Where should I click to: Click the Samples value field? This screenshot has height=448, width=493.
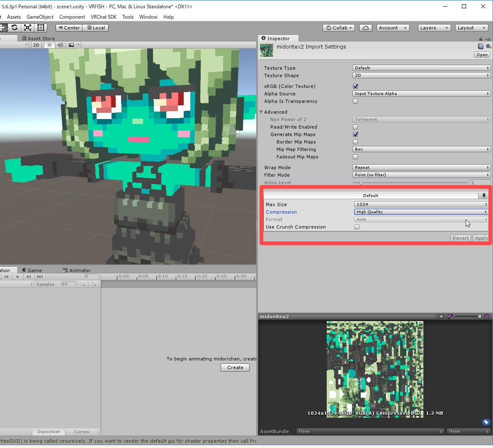(68, 284)
